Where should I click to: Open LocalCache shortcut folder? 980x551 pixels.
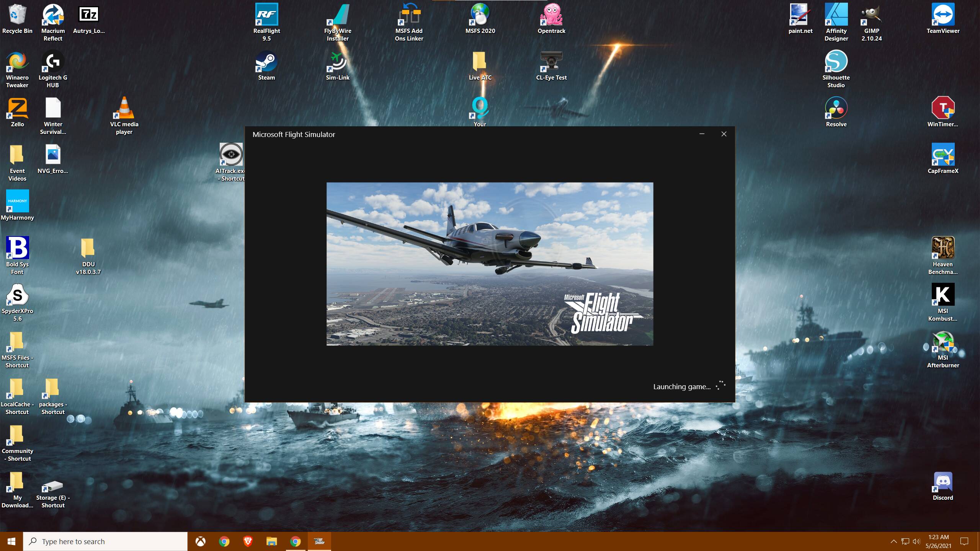tap(17, 396)
